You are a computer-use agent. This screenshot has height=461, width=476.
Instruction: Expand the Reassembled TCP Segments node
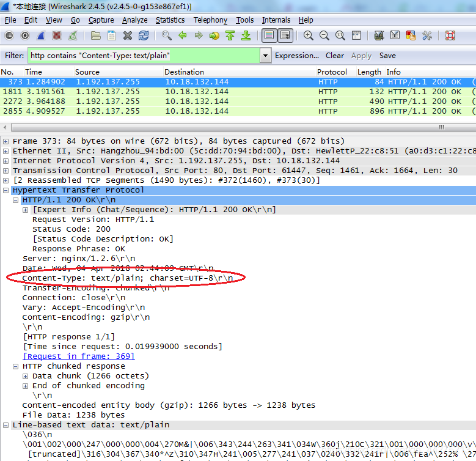[5, 180]
